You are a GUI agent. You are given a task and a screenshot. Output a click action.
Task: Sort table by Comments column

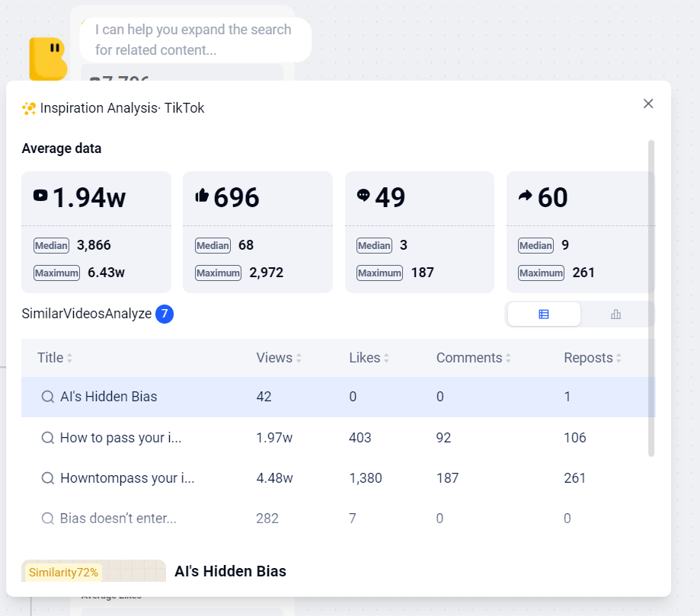[508, 358]
